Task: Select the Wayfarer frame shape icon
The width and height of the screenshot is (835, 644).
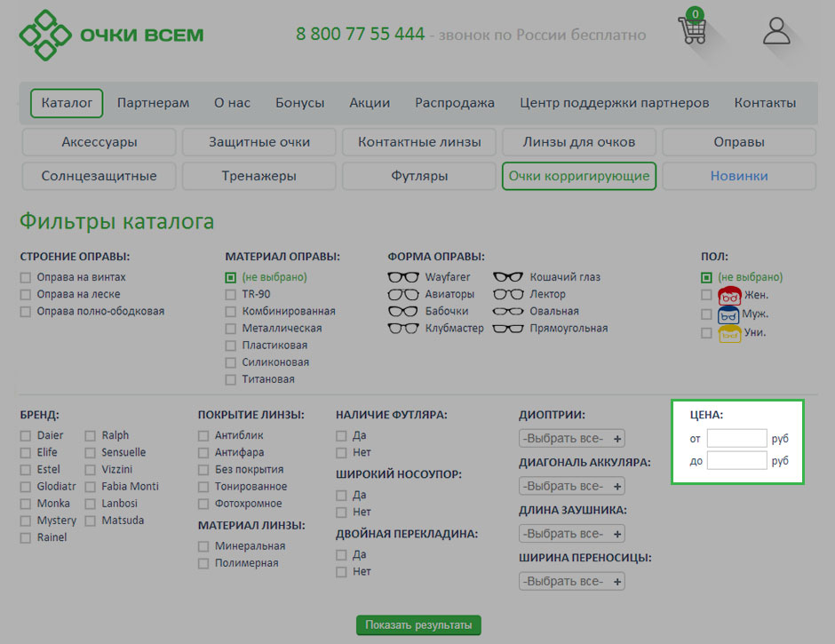Action: pos(403,277)
